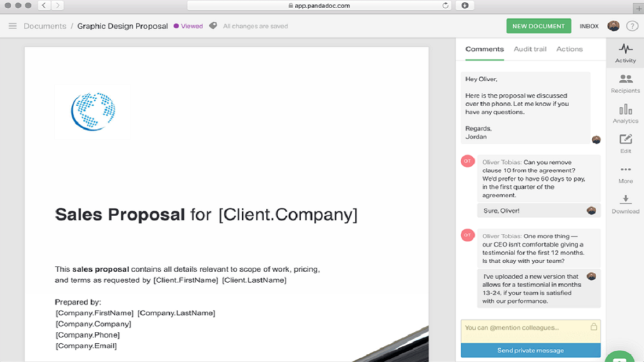Image resolution: width=644 pixels, height=362 pixels.
Task: Go back with the browser back arrow
Action: click(44, 5)
